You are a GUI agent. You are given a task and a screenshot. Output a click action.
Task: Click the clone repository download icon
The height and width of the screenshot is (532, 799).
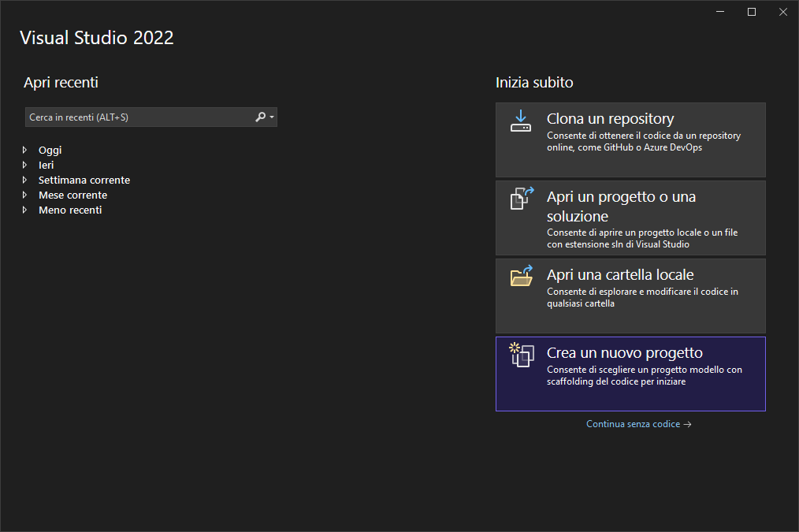[x=521, y=121]
